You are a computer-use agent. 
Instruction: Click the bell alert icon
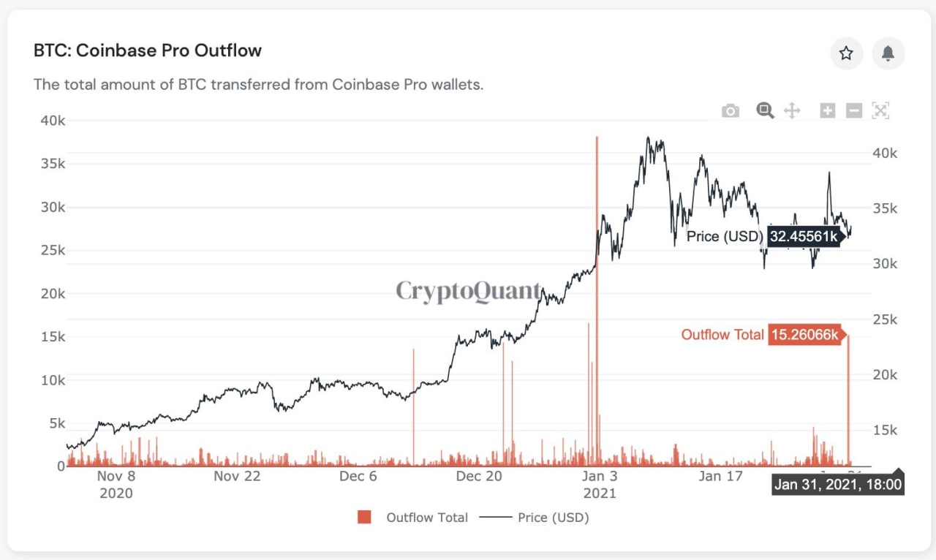point(888,53)
